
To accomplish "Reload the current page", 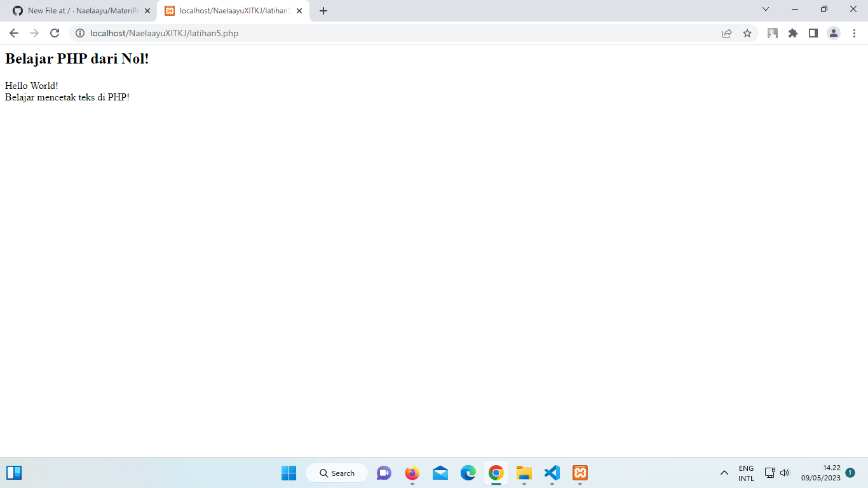I will click(x=55, y=33).
